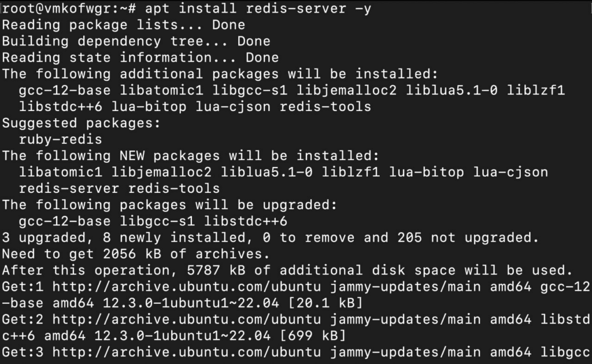Click the libjemalloc2 package in additional packages
The height and width of the screenshot is (364, 592).
click(346, 90)
